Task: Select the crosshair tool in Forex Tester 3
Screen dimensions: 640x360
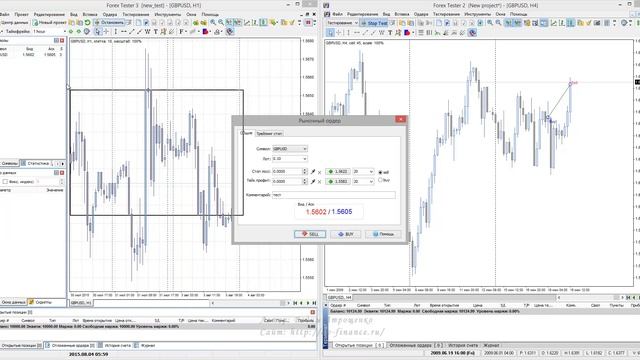Action: click(106, 31)
